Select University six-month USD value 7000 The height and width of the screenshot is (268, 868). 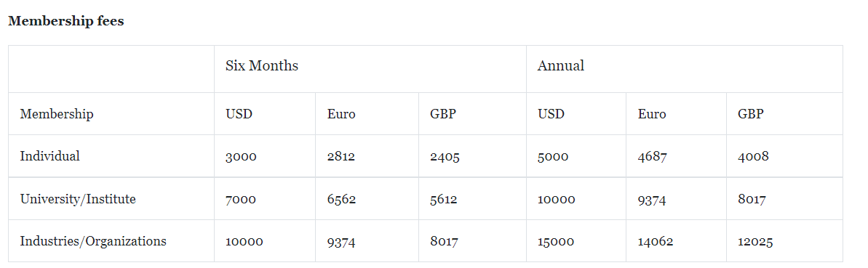coord(241,200)
